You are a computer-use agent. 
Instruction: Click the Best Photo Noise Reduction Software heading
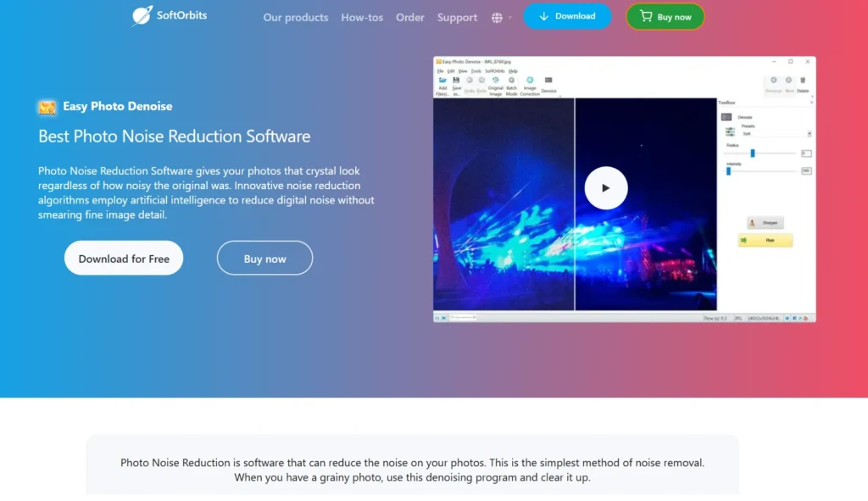click(175, 136)
